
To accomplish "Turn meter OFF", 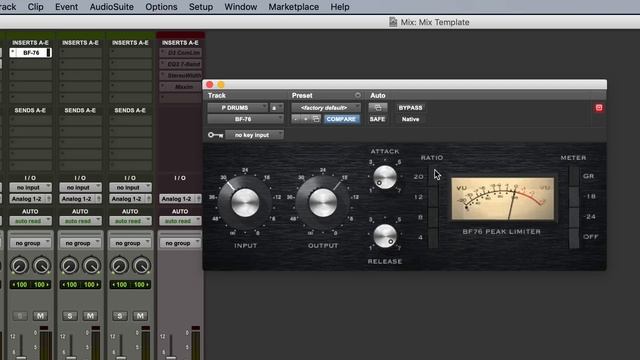I will coord(574,238).
